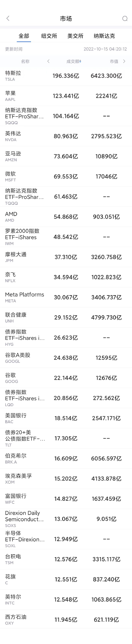
Task: Select the 全部 tab
Action: coord(24,36)
